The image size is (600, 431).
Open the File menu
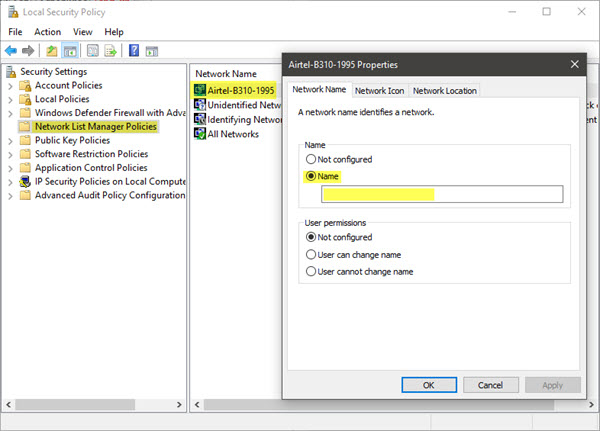[15, 32]
